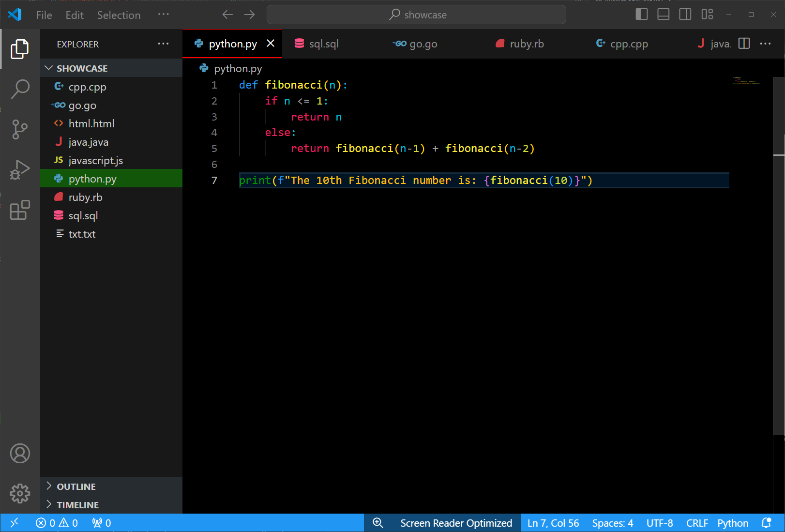
Task: Close the python.py tab
Action: [271, 44]
